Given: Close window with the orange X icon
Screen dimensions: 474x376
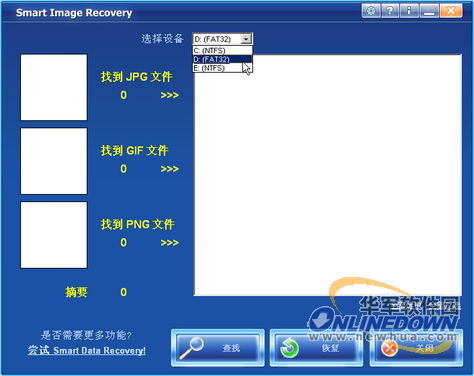Looking at the screenshot, I should click(x=451, y=11).
